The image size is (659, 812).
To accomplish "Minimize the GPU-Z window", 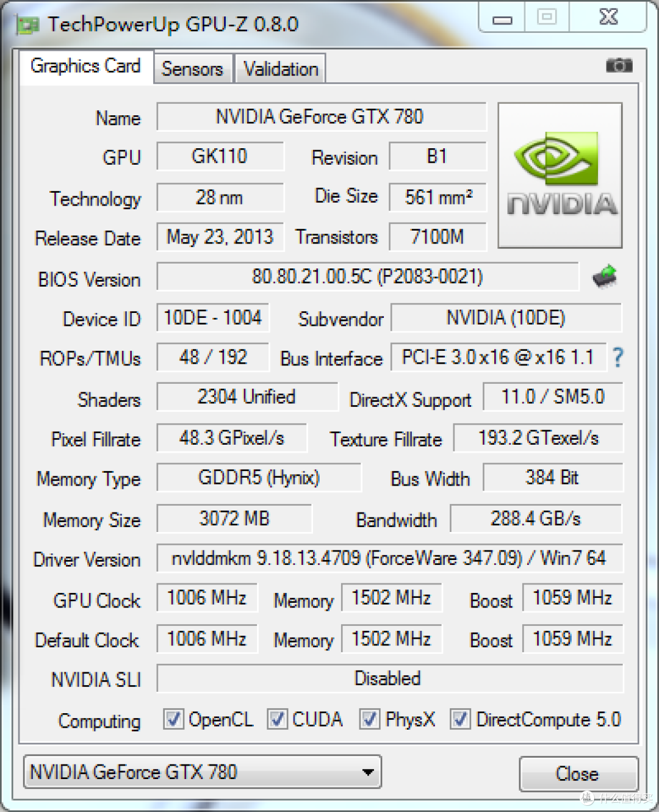I will (x=502, y=18).
